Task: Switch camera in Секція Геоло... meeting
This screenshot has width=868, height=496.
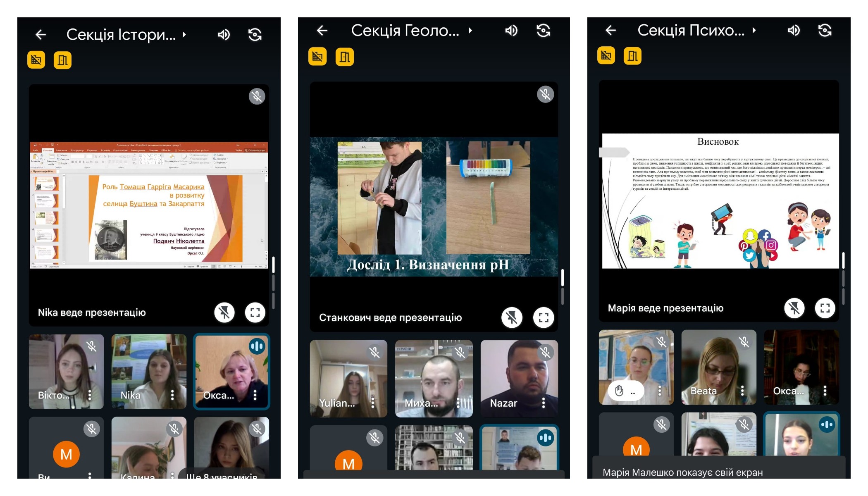Action: 543,30
